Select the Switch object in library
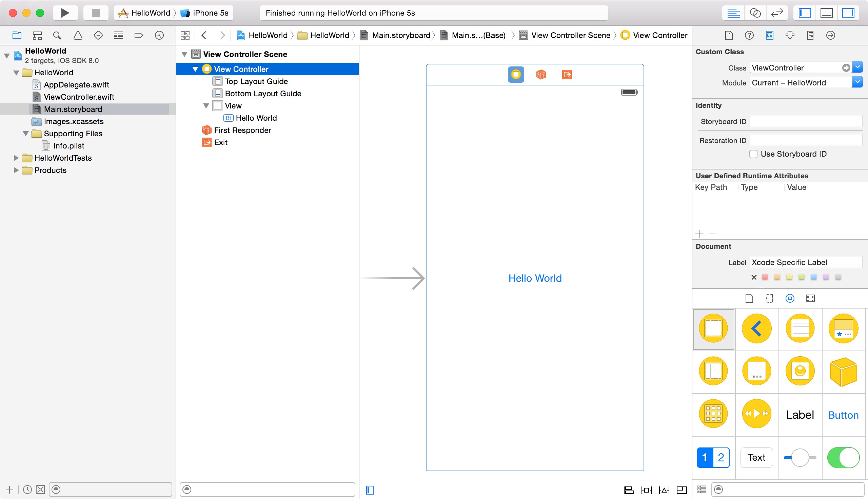Viewport: 868px width, 499px height. click(843, 458)
